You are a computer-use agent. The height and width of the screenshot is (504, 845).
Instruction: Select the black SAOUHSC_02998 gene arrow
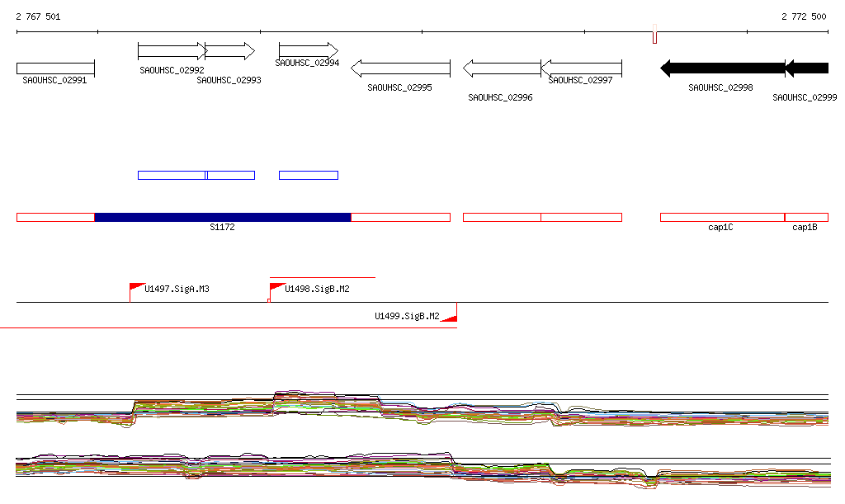(723, 68)
